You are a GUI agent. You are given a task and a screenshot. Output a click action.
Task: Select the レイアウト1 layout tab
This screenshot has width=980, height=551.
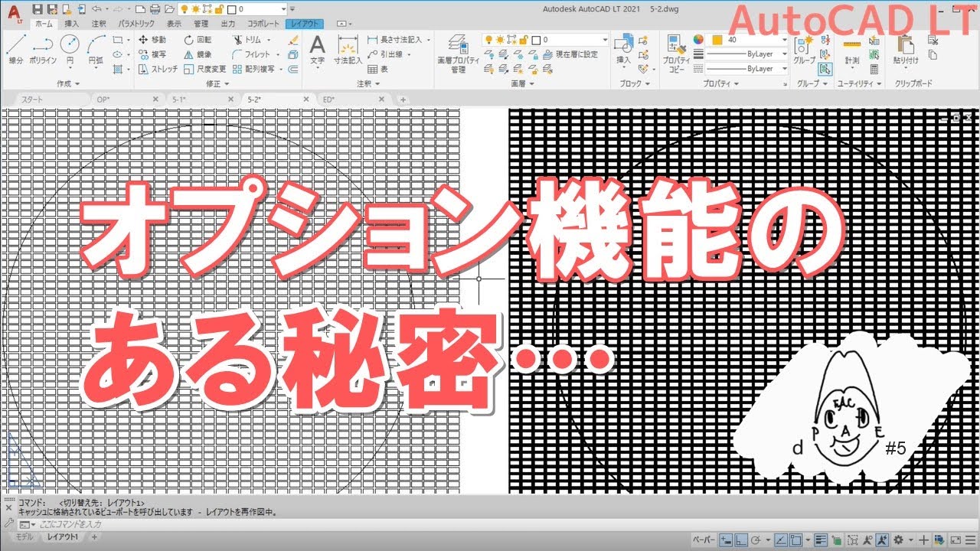63,537
